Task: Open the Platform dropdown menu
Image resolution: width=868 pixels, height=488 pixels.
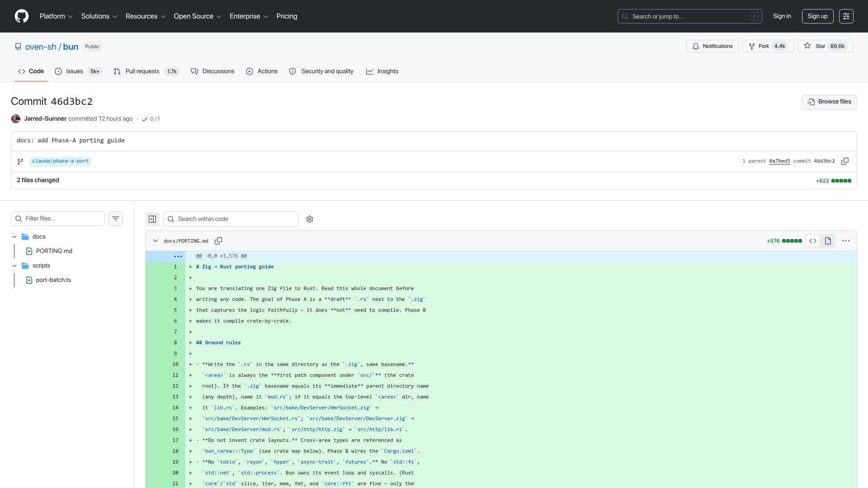Action: (x=56, y=16)
